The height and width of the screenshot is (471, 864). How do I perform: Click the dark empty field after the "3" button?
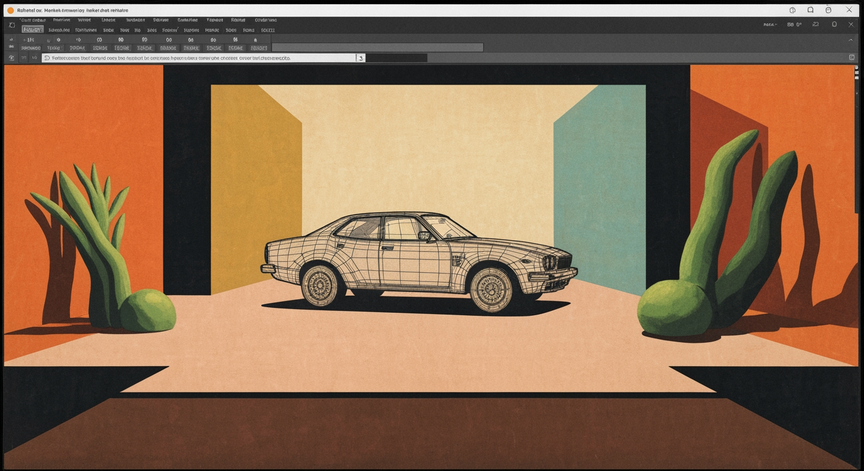(397, 58)
